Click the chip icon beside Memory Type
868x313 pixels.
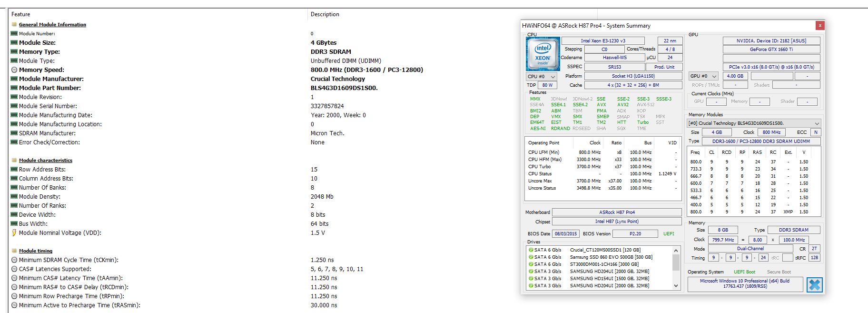click(x=14, y=51)
